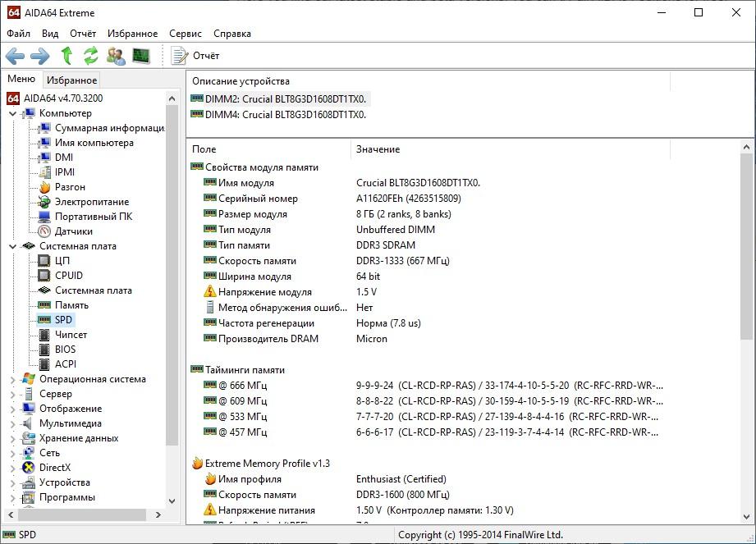The image size is (756, 544).
Task: Select the Имя компьютера icon
Action: [x=44, y=143]
